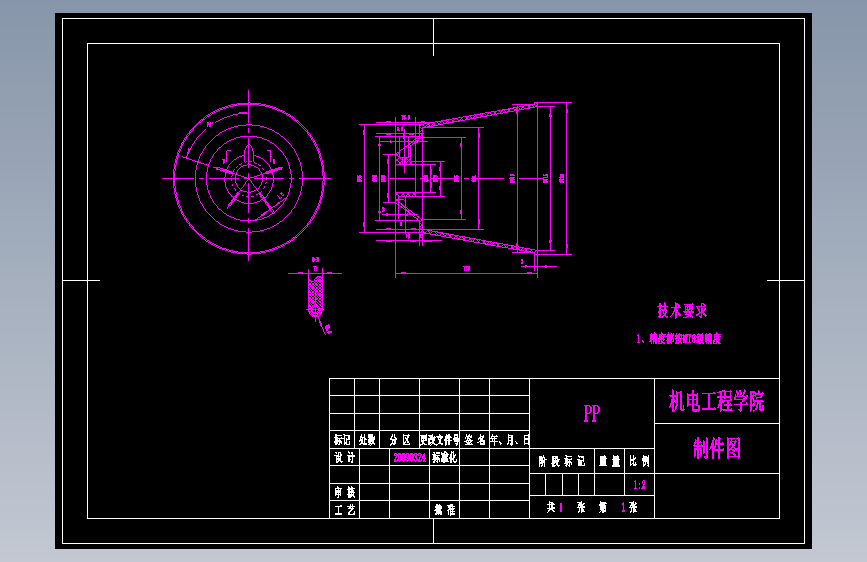Select the date 20090324 in title block
The width and height of the screenshot is (867, 562).
(x=410, y=457)
